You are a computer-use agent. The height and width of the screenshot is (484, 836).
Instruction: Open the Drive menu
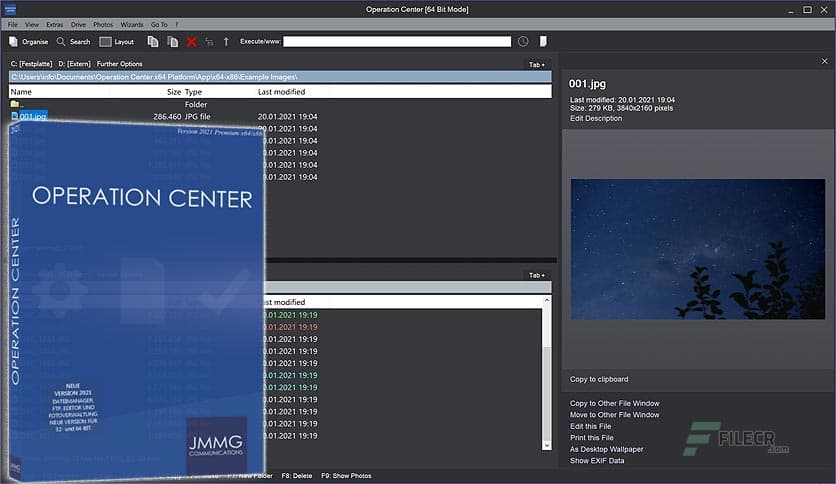click(x=78, y=25)
